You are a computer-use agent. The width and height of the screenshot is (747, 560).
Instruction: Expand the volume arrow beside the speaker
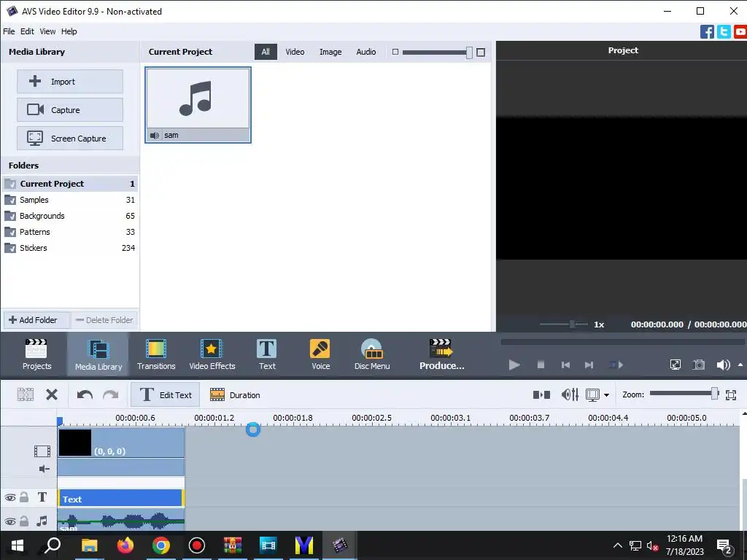740,365
